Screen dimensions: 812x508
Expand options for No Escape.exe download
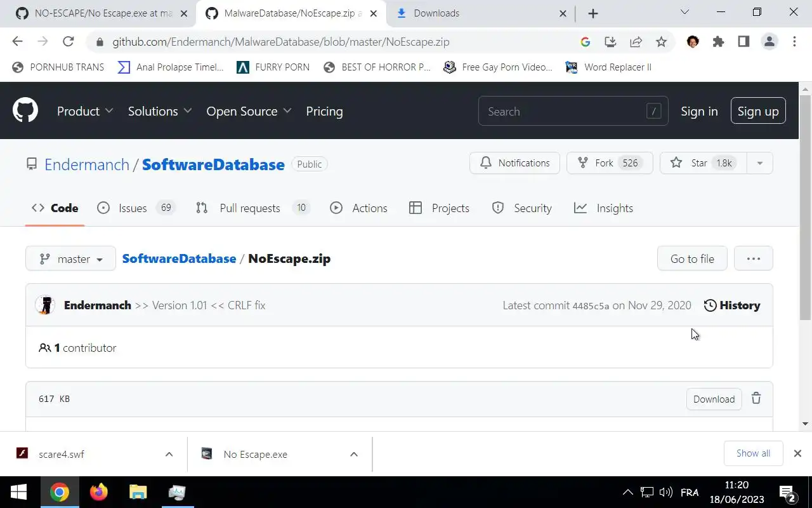coord(354,454)
